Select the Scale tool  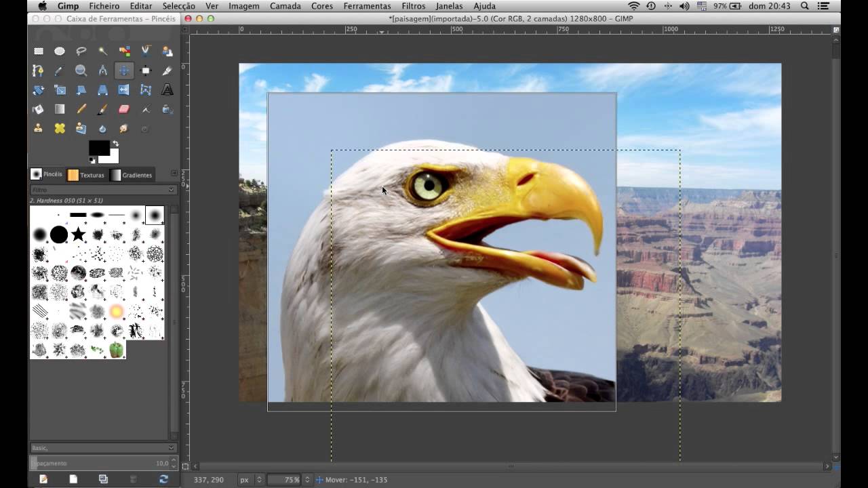point(60,89)
